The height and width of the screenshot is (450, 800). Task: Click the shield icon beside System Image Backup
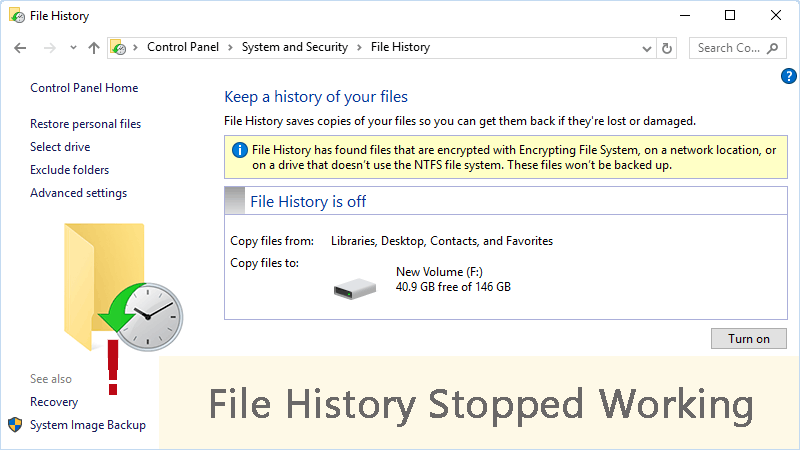coord(15,425)
